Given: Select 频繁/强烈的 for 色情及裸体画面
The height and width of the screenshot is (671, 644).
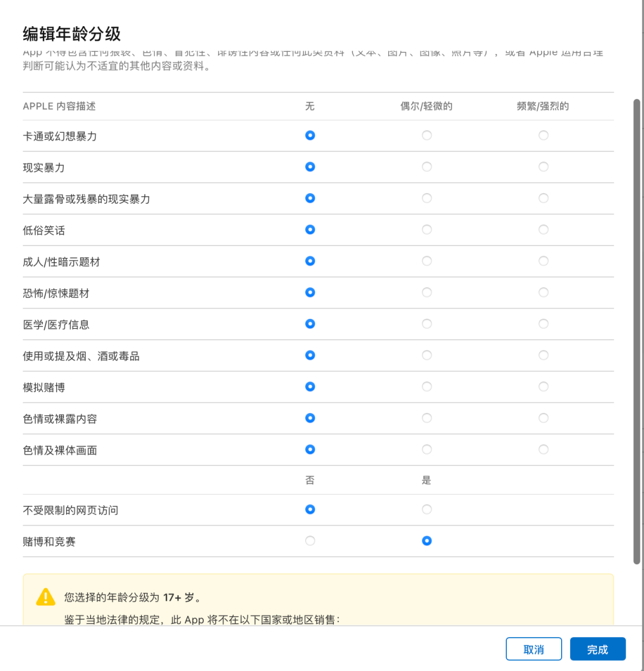Looking at the screenshot, I should pyautogui.click(x=543, y=449).
